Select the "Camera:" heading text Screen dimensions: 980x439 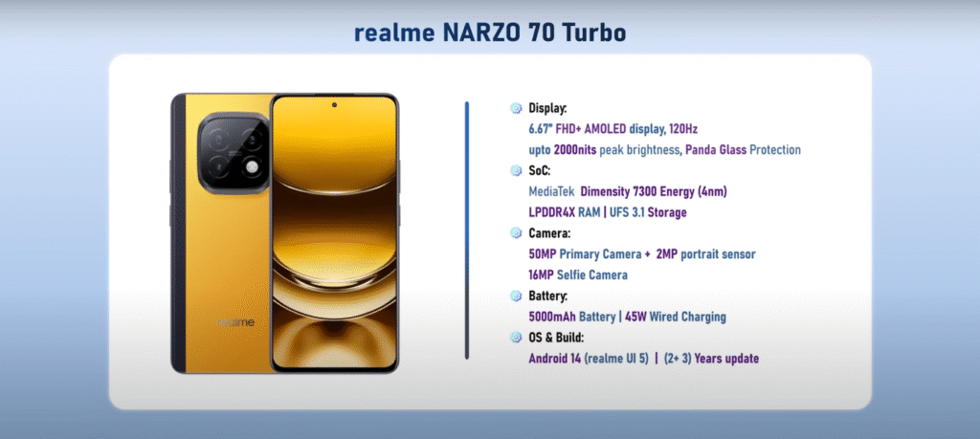pos(549,233)
